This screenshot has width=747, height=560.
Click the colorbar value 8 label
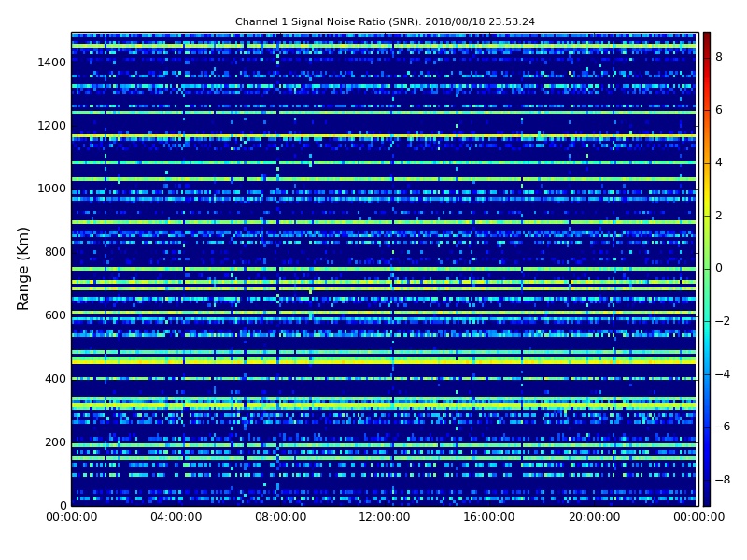click(x=719, y=57)
